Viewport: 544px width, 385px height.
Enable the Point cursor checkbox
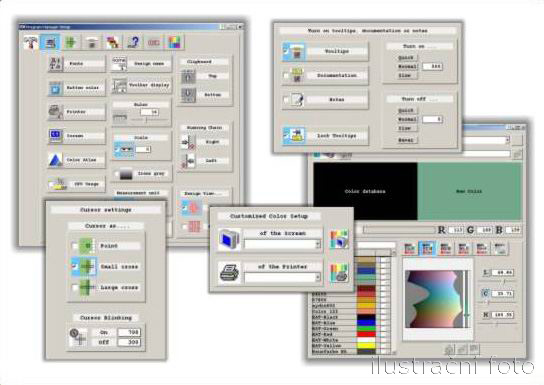coord(75,246)
